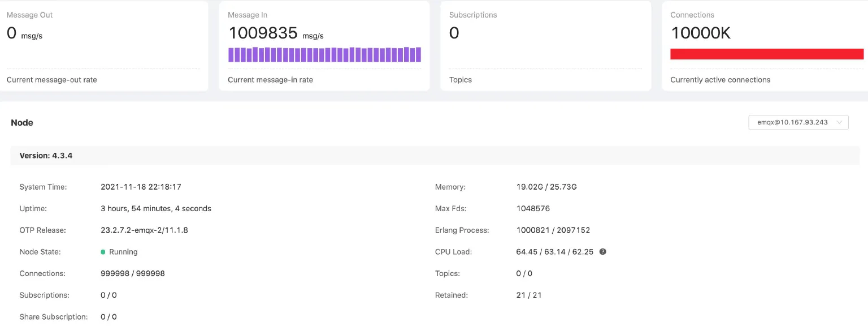Screen dimensions: 868x326
Task: Click the Uptime value text
Action: tap(156, 208)
